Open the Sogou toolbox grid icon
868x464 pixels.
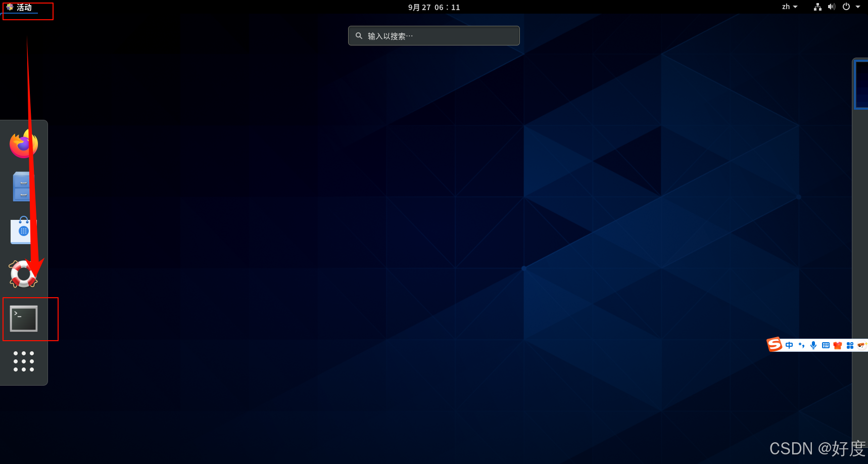[x=850, y=345]
